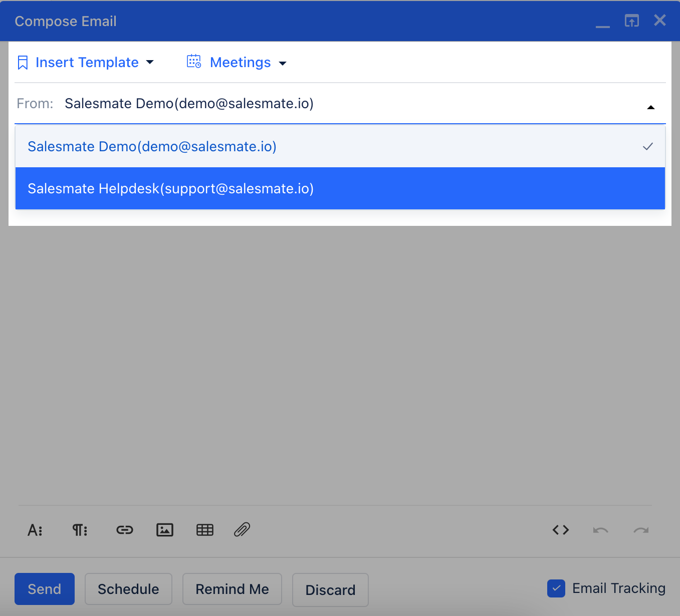This screenshot has height=616, width=680.
Task: Insert an image using the picture icon
Action: (165, 530)
